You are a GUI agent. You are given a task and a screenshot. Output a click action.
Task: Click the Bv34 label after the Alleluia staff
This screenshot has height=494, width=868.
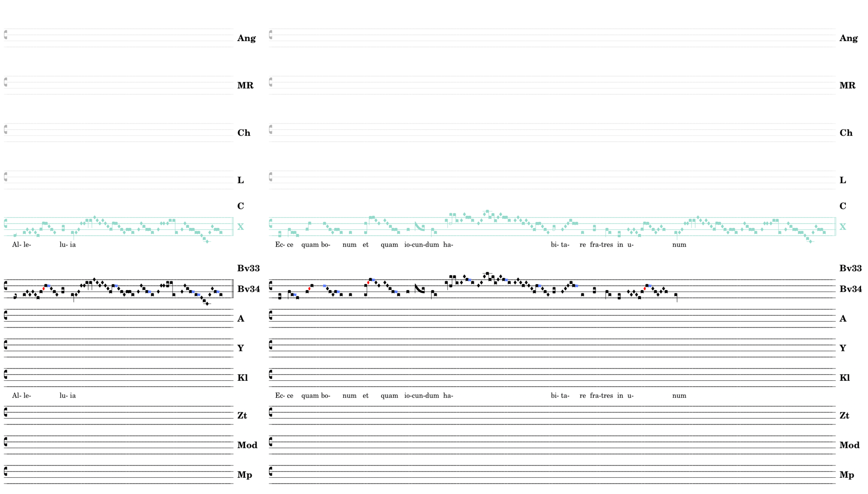[x=248, y=289]
